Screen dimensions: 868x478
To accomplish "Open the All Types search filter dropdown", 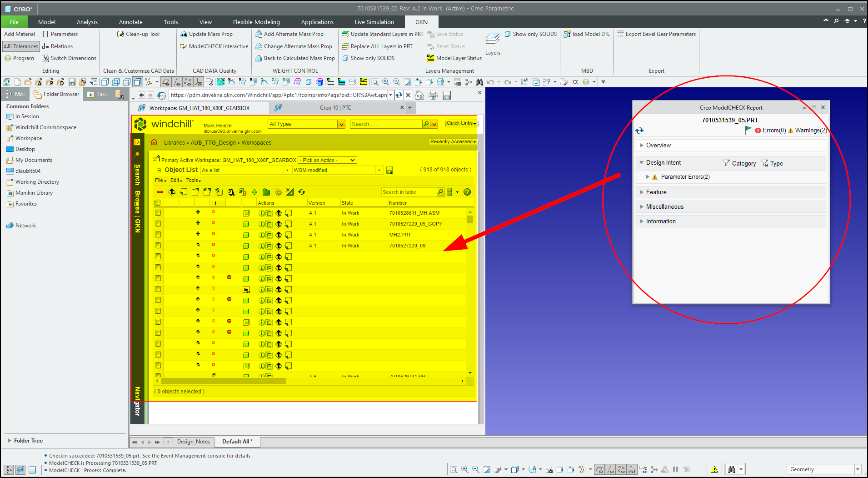I will click(x=305, y=124).
